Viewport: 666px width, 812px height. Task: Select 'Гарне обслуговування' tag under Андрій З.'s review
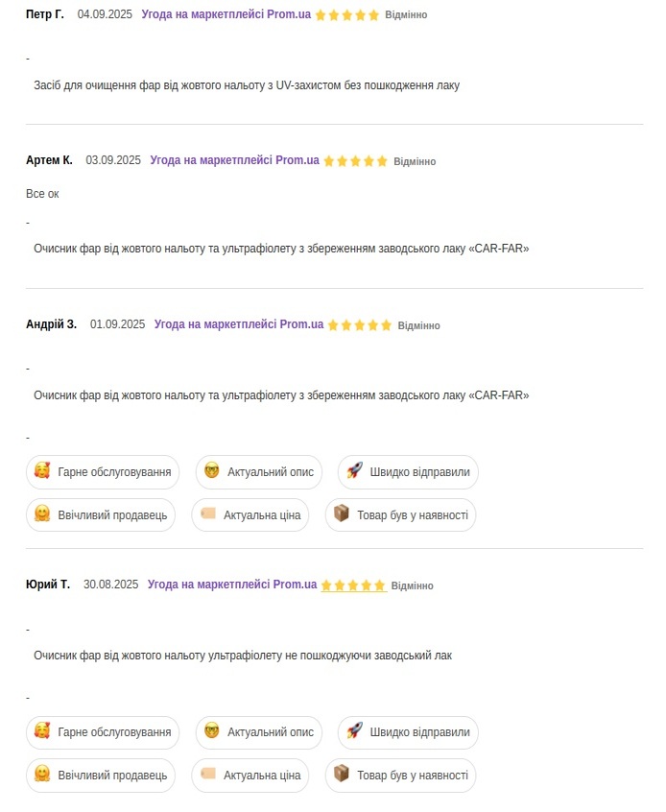[103, 472]
